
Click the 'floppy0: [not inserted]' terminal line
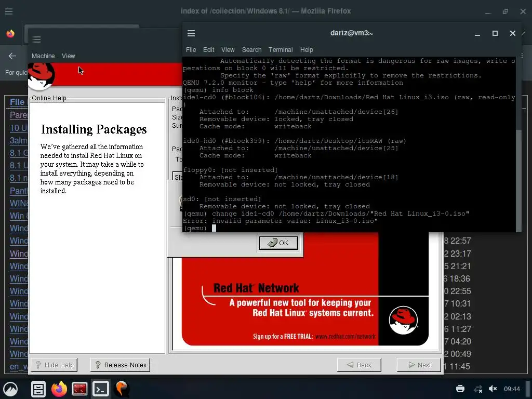pos(230,170)
